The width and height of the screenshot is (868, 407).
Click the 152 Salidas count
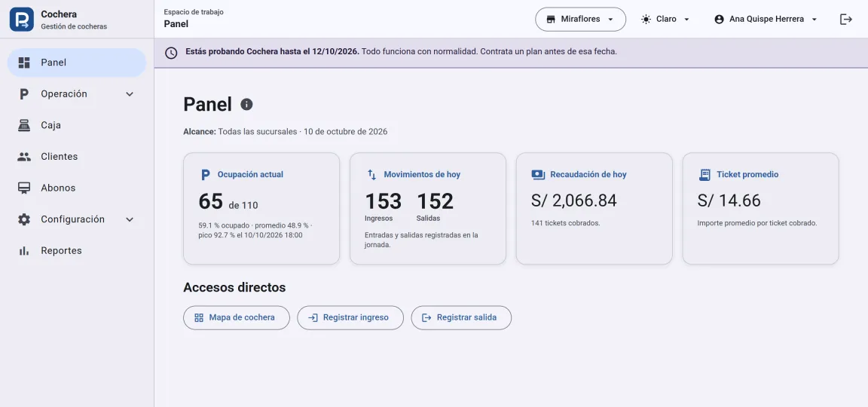435,201
